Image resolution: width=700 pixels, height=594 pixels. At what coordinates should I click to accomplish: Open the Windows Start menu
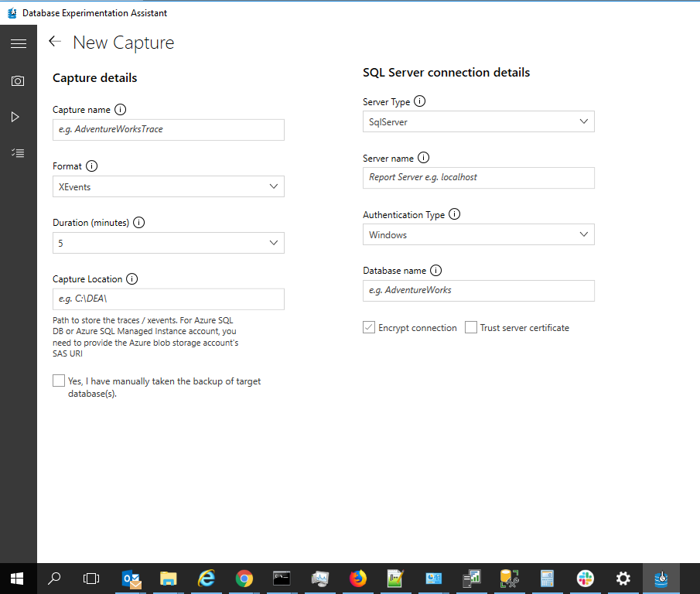(17, 579)
